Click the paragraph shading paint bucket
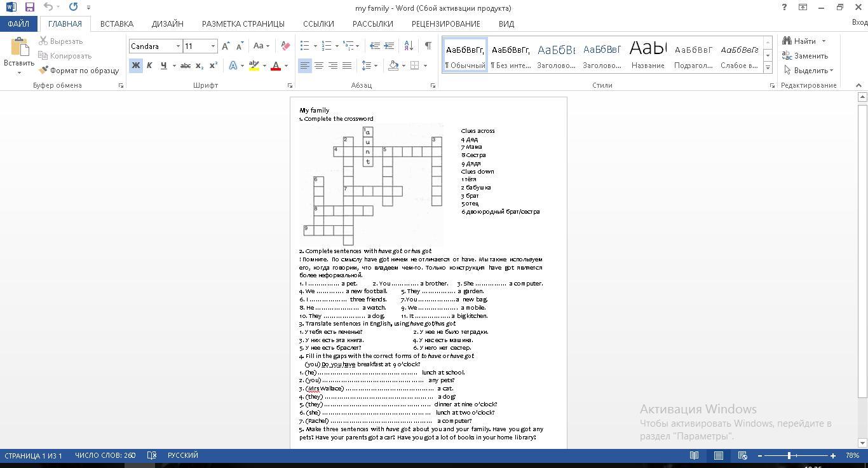This screenshot has width=868, height=468. pyautogui.click(x=393, y=65)
